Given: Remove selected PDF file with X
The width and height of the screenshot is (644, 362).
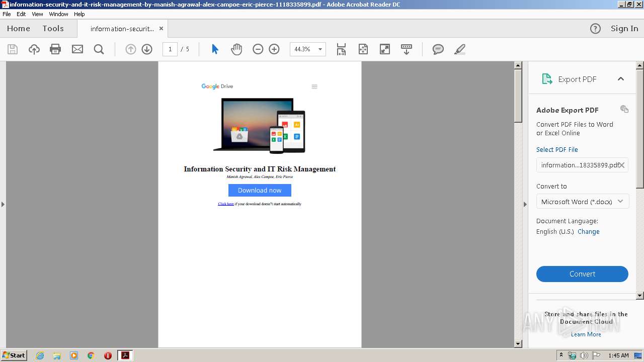Looking at the screenshot, I should click(622, 165).
